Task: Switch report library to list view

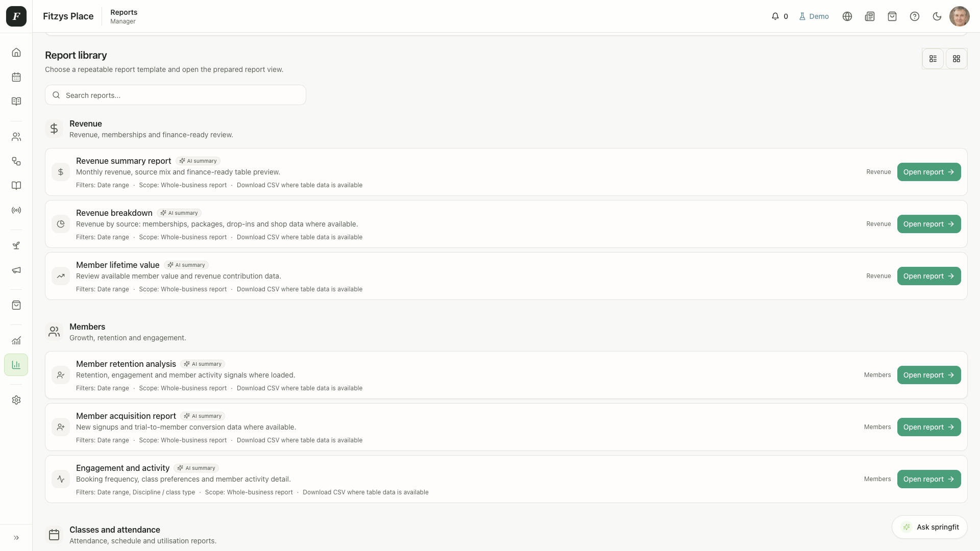Action: (933, 59)
